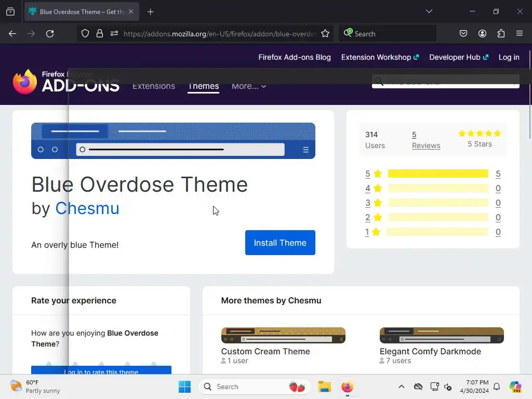Open the author Chesmu profile link
This screenshot has width=532, height=399.
(x=87, y=208)
